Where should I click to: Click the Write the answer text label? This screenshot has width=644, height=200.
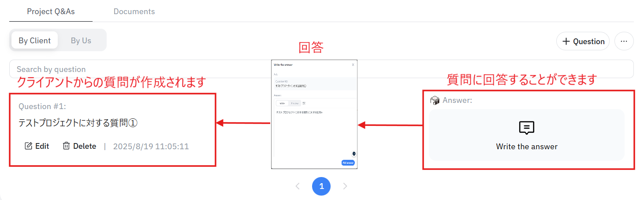527,147
